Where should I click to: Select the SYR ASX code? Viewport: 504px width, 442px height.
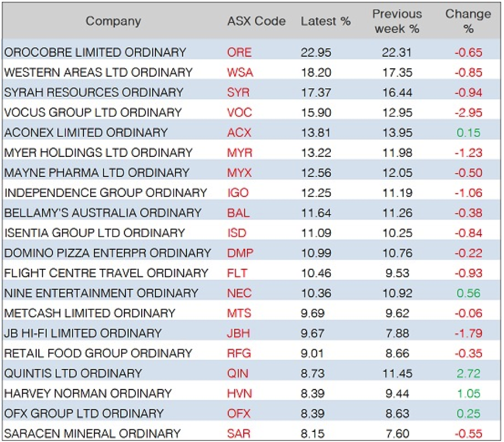tap(239, 92)
